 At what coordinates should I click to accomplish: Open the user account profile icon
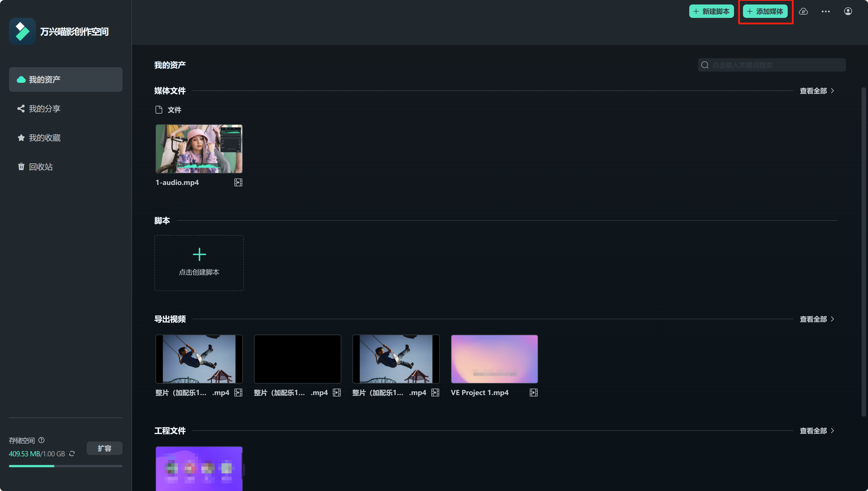pyautogui.click(x=848, y=11)
